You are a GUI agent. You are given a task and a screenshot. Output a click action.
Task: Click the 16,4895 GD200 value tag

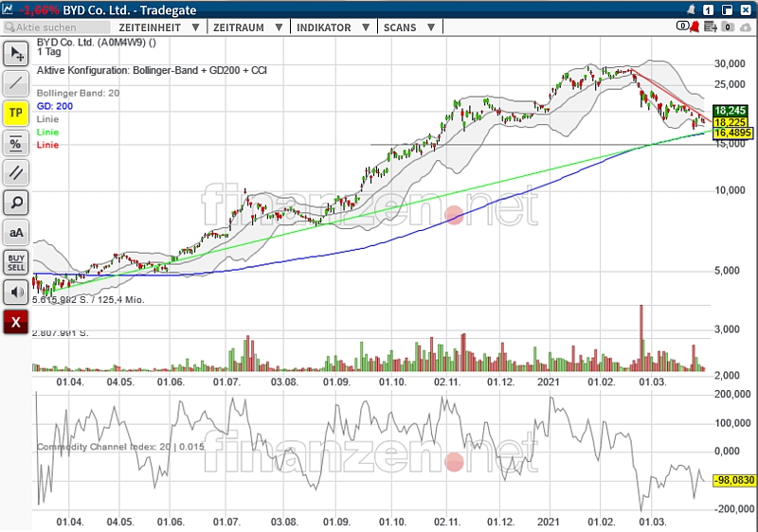tap(732, 133)
